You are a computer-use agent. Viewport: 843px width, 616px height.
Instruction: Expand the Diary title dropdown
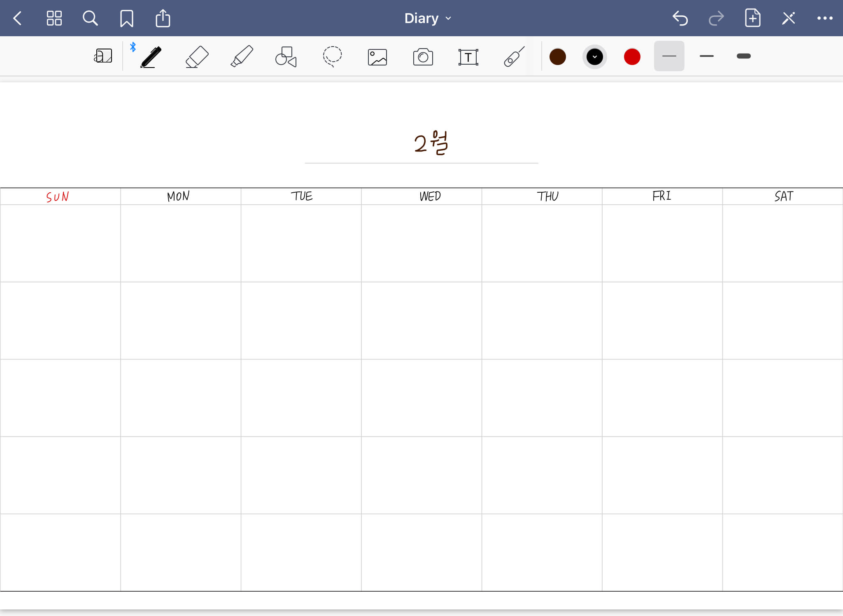(x=427, y=18)
